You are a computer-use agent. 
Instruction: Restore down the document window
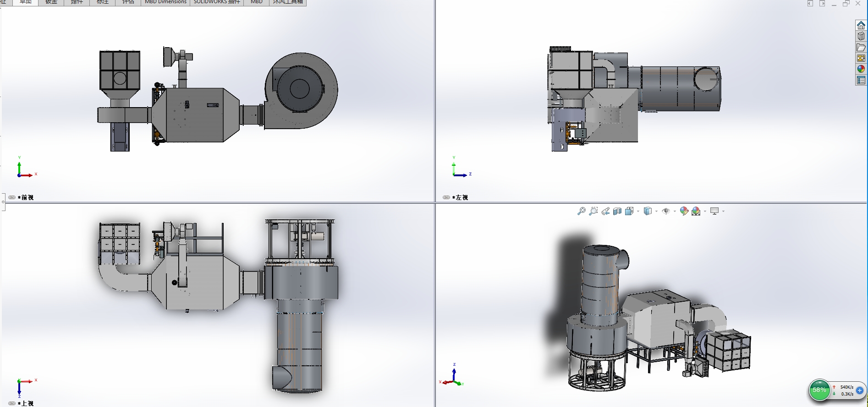[846, 4]
